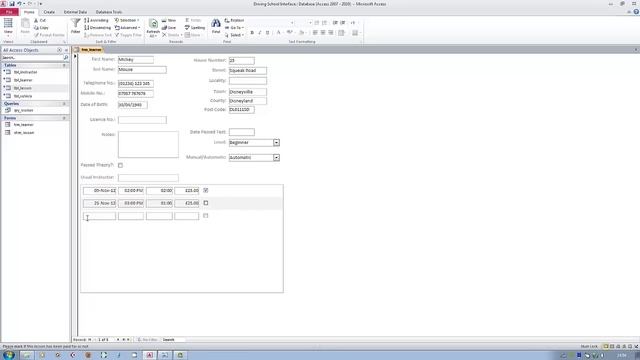The height and width of the screenshot is (360, 640).
Task: Switch to the Home ribbon tab
Action: pyautogui.click(x=29, y=12)
